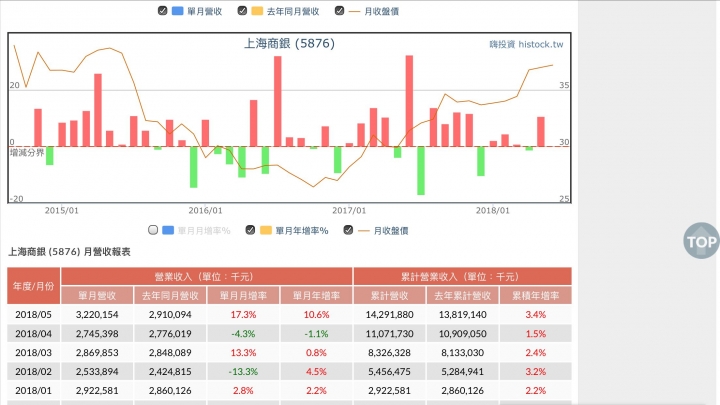
Task: Click the 5,456,475 cumulative revenue cell
Action: (389, 371)
